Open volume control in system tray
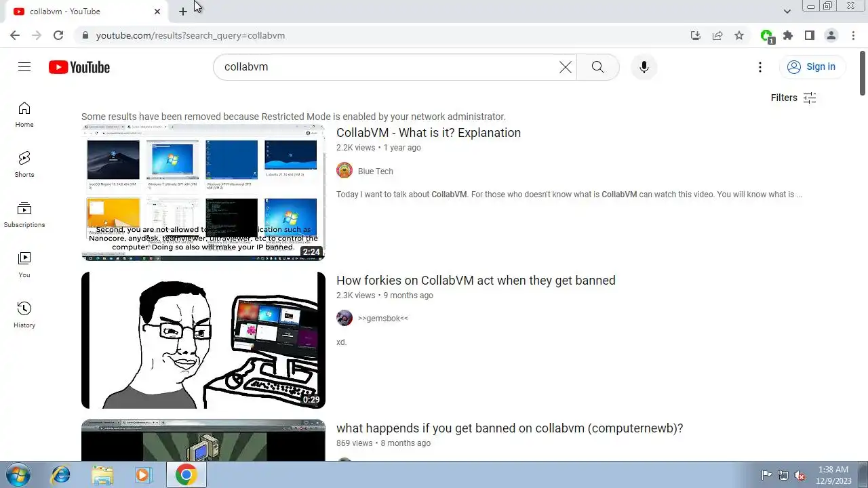Screen dimensions: 868x488 coord(800,475)
